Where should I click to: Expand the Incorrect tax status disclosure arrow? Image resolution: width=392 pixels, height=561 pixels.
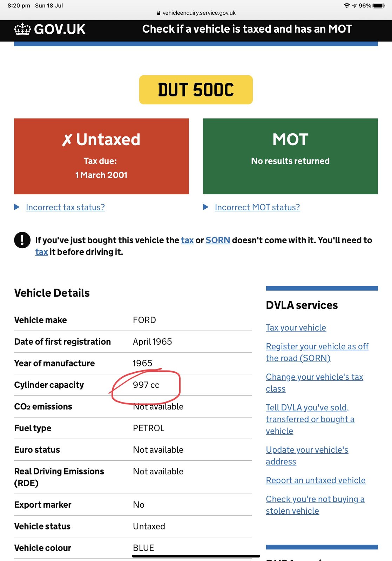point(16,207)
